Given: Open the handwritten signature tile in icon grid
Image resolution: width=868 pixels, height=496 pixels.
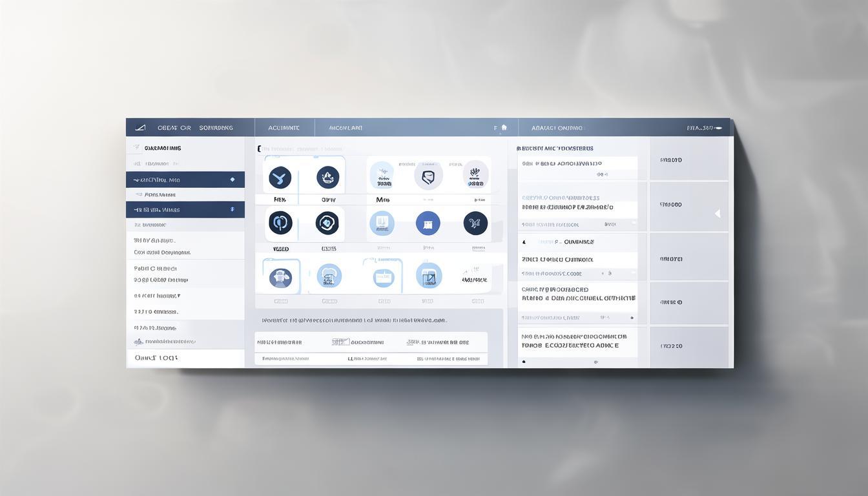Looking at the screenshot, I should (474, 276).
